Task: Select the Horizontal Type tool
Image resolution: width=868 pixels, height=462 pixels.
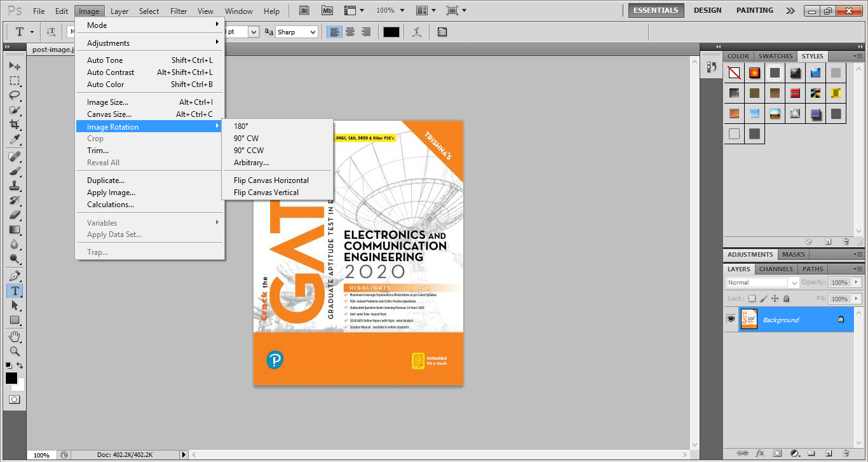Action: 14,290
